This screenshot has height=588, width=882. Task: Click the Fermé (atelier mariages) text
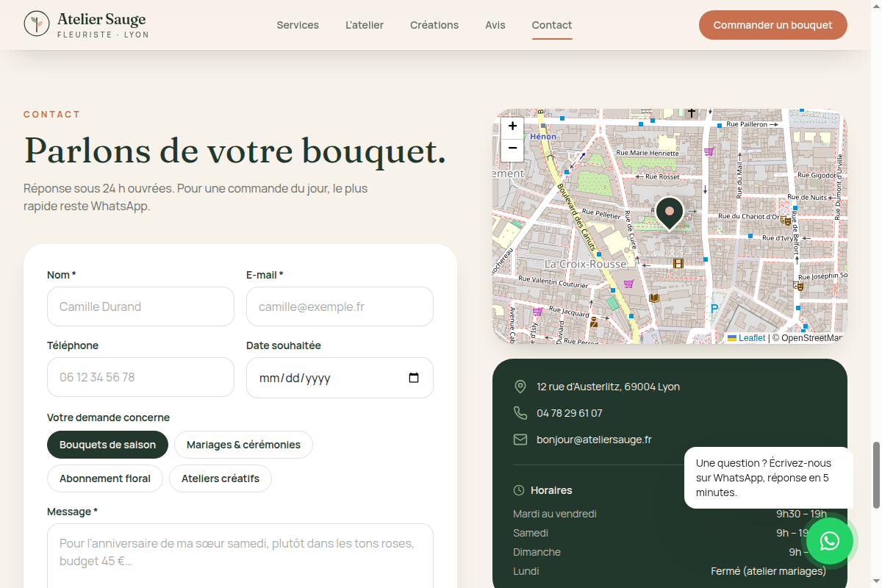(769, 571)
